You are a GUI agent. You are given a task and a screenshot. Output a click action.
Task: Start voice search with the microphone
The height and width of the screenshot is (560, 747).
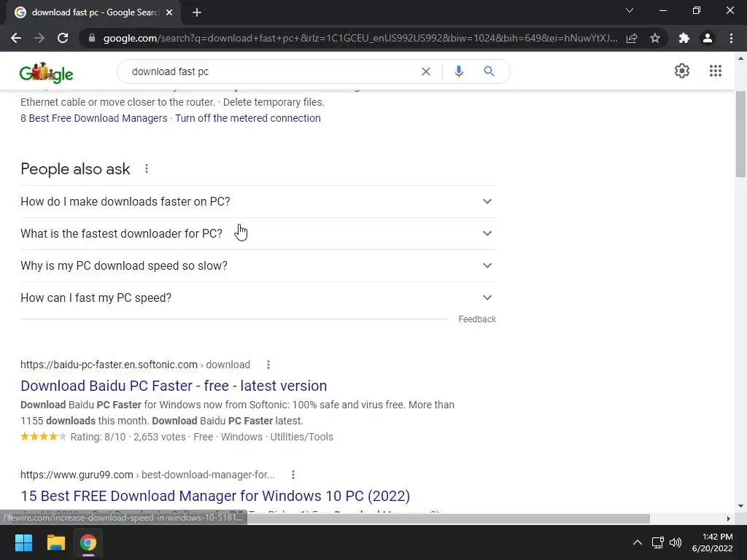coord(459,71)
